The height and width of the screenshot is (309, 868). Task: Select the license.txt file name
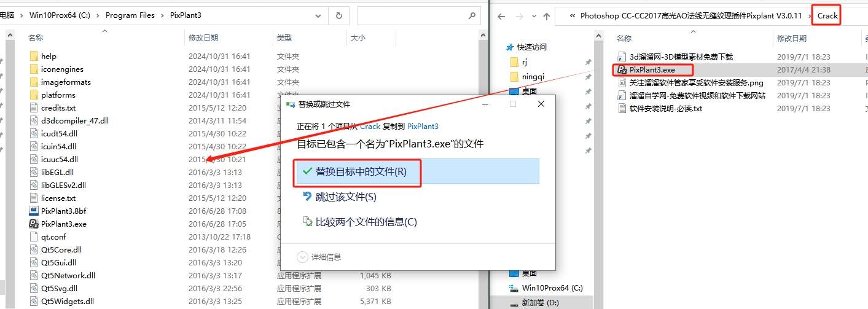pyautogui.click(x=58, y=198)
